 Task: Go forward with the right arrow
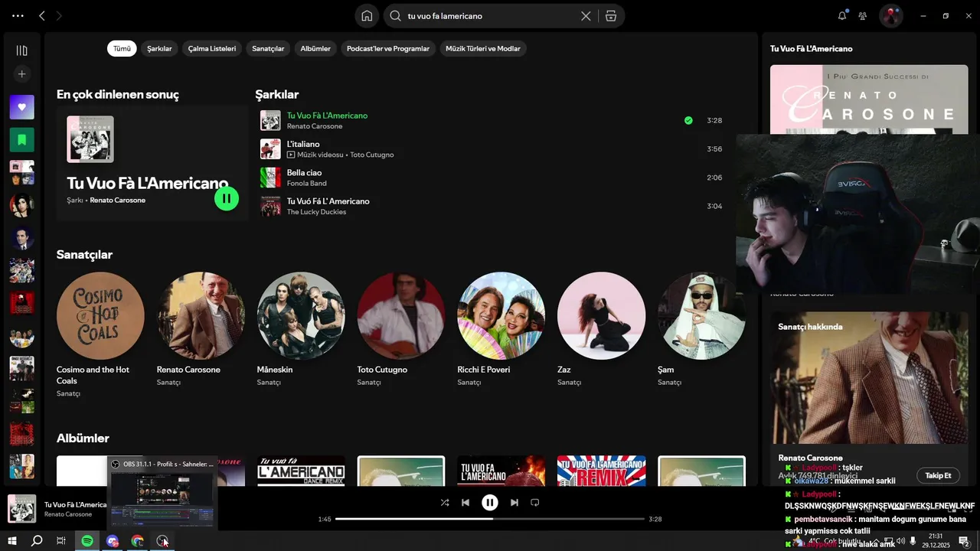pyautogui.click(x=59, y=15)
